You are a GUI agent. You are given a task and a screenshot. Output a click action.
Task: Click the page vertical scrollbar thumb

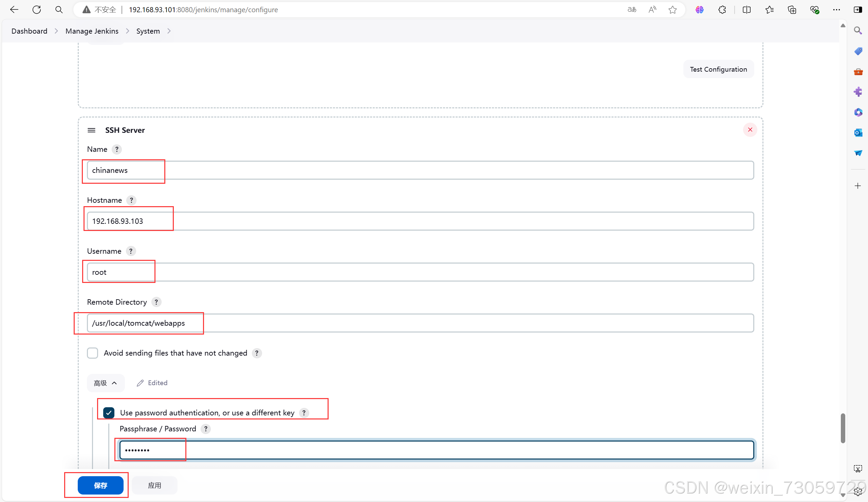843,428
